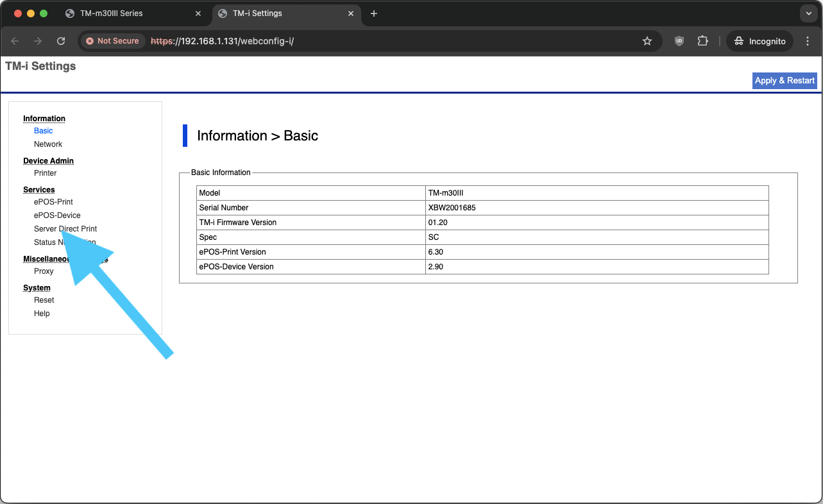
Task: Close the TM-m30III Series tab
Action: coord(198,13)
